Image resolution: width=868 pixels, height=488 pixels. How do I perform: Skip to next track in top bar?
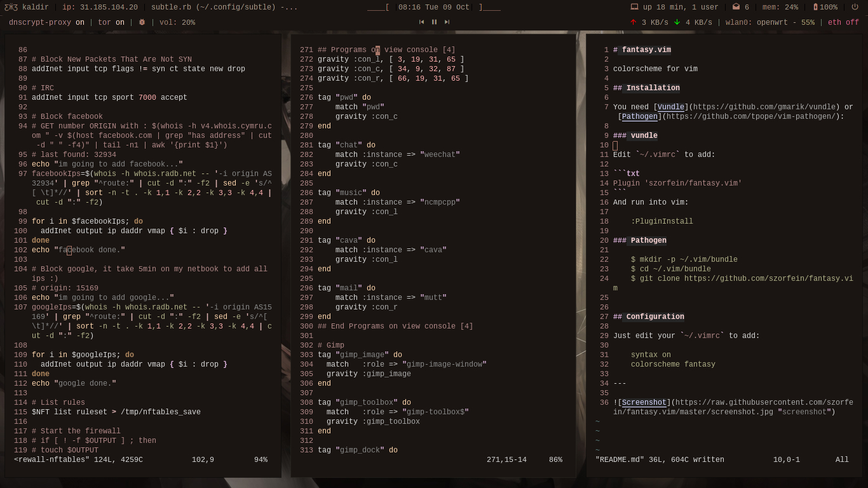click(x=447, y=22)
